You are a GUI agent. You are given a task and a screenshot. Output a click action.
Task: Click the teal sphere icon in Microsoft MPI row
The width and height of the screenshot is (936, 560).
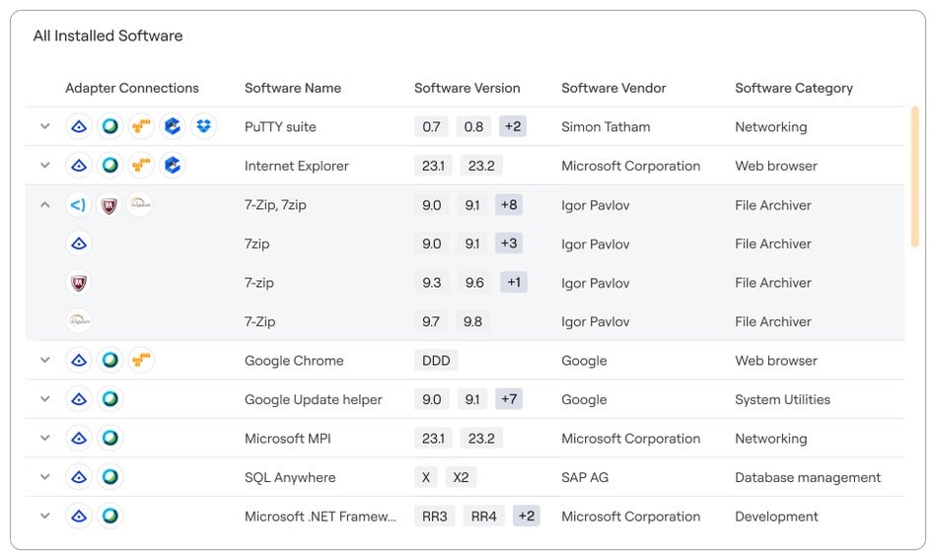pyautogui.click(x=110, y=439)
